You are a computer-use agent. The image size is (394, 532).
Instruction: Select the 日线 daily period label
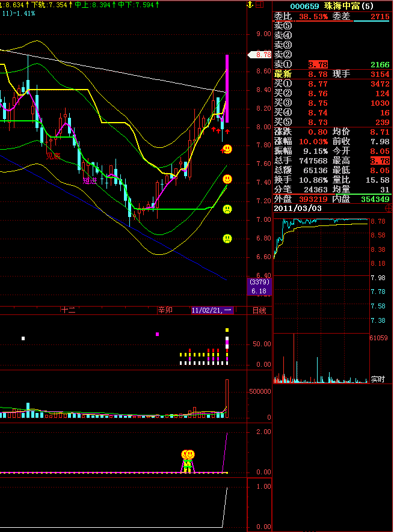[259, 310]
